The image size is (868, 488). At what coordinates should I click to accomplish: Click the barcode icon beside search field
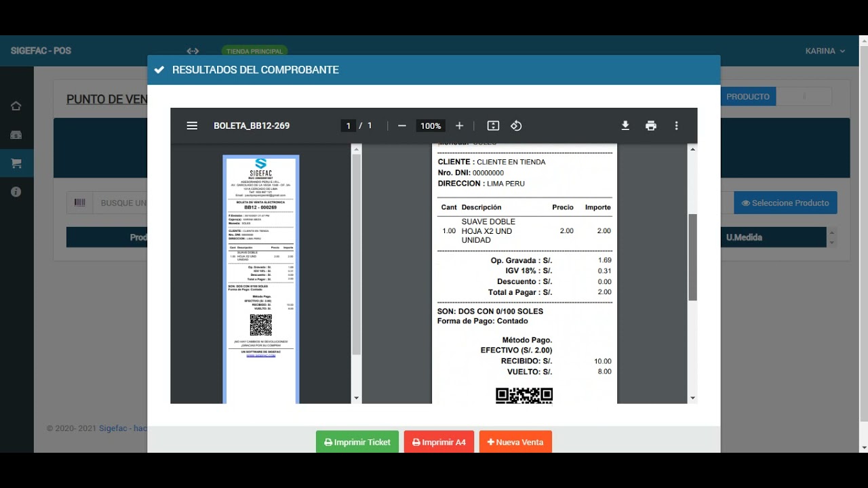pos(80,203)
